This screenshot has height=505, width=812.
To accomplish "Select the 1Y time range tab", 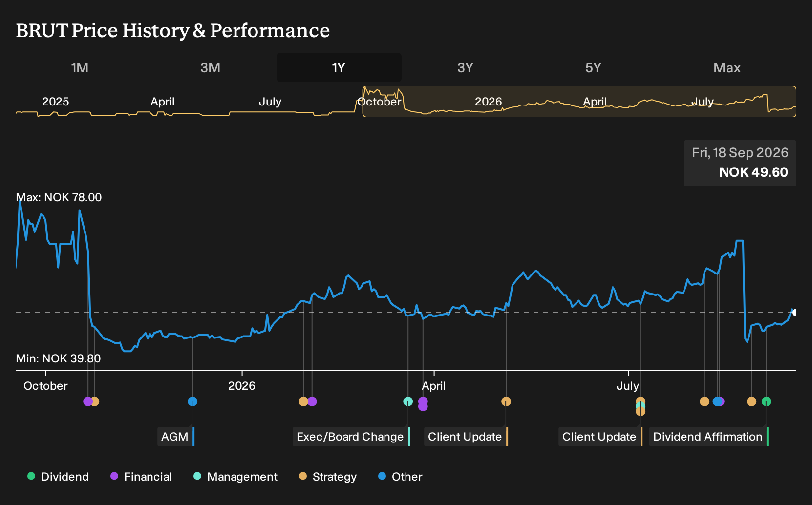I will tap(339, 68).
